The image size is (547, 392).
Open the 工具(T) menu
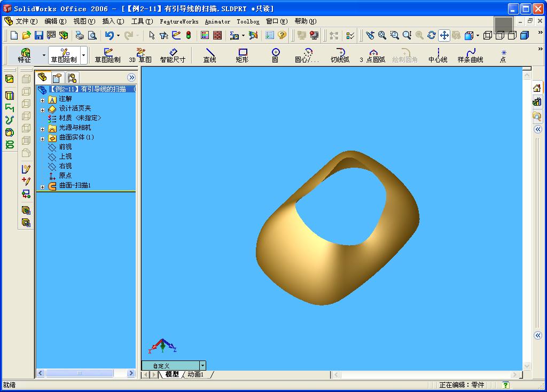coord(142,21)
